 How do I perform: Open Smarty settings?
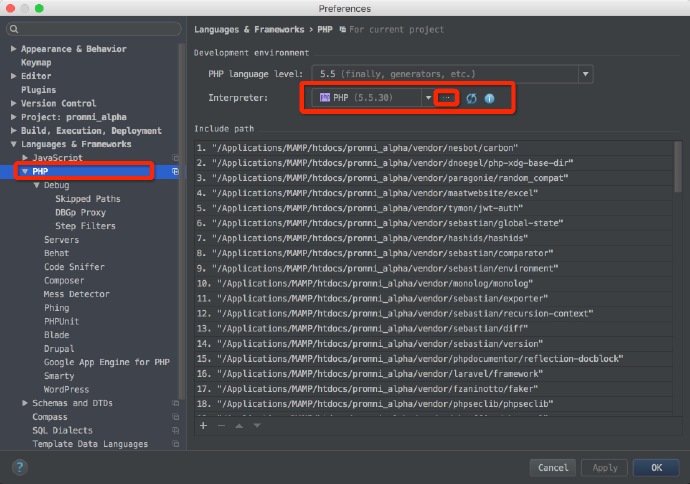59,376
